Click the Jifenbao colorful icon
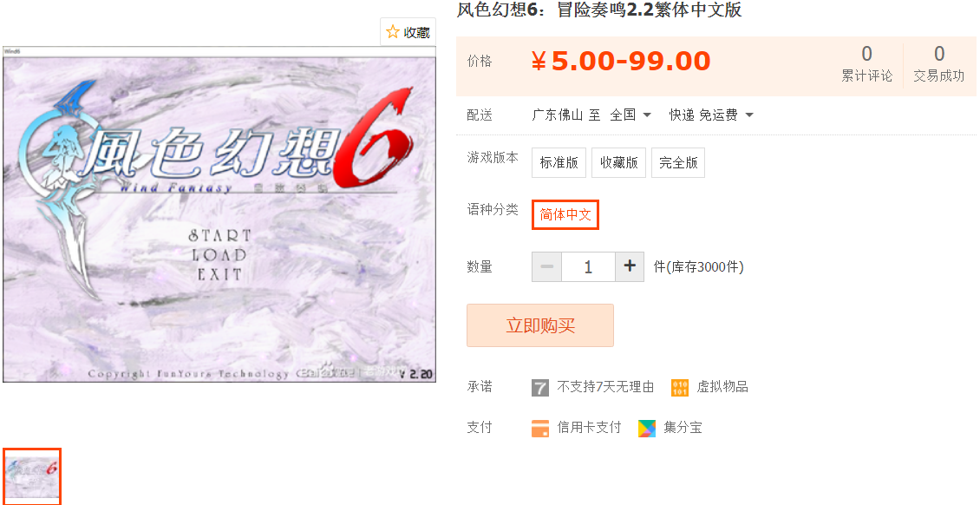The image size is (980, 505). [x=647, y=428]
